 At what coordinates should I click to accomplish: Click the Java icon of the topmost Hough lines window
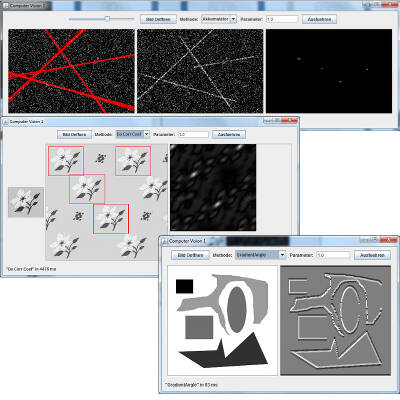point(6,6)
